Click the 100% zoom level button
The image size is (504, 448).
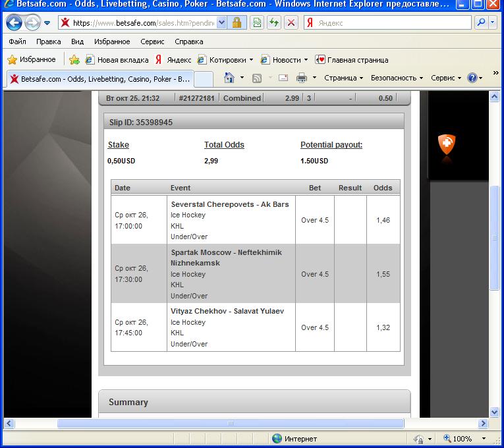(x=458, y=438)
